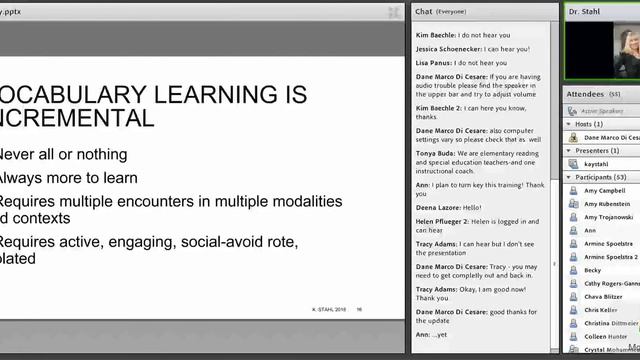Click the participant icon beside Amy Trojanowski
640x360 pixels.
[573, 217]
